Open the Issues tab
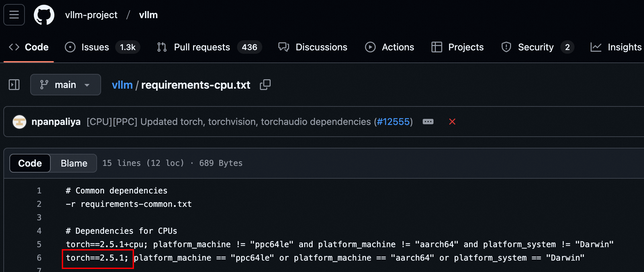 (102, 47)
